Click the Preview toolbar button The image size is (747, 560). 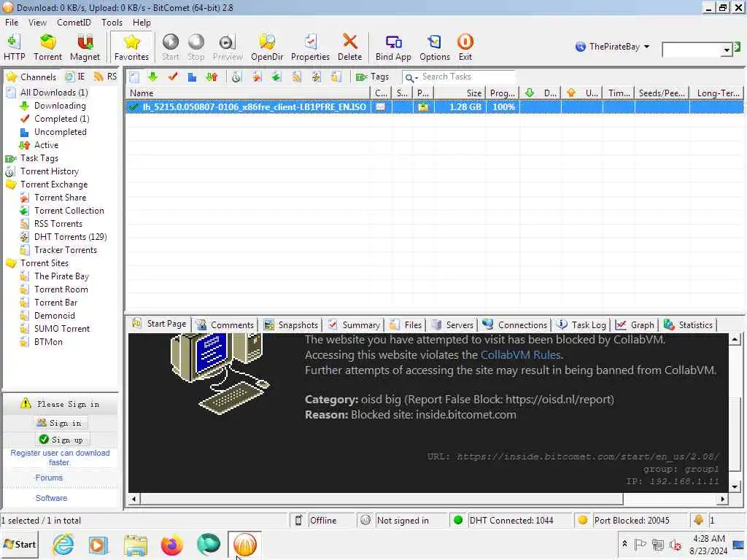pos(228,47)
